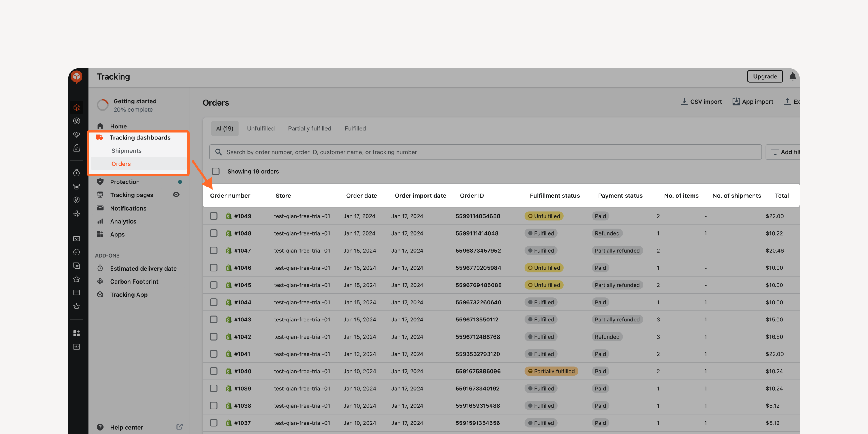Image resolution: width=868 pixels, height=434 pixels.
Task: Open the code brackets icon in dark rail
Action: 77,347
